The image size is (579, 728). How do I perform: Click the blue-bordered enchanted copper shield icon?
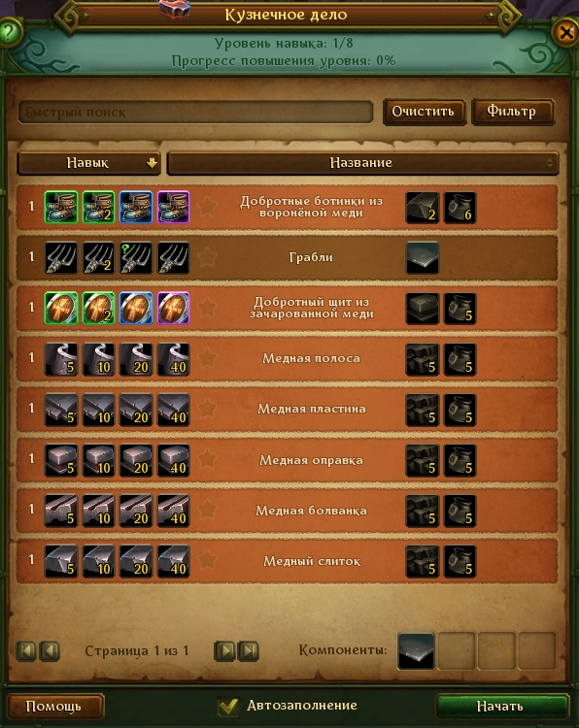pyautogui.click(x=136, y=308)
